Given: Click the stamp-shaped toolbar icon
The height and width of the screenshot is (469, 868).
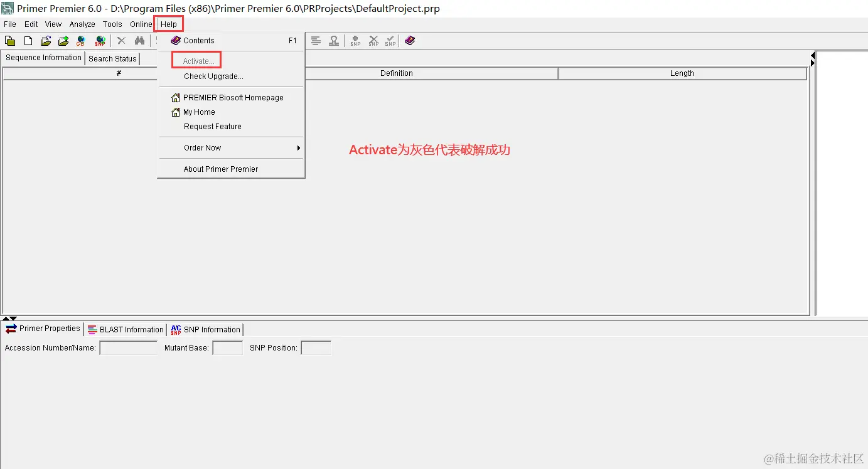Looking at the screenshot, I should coord(334,41).
